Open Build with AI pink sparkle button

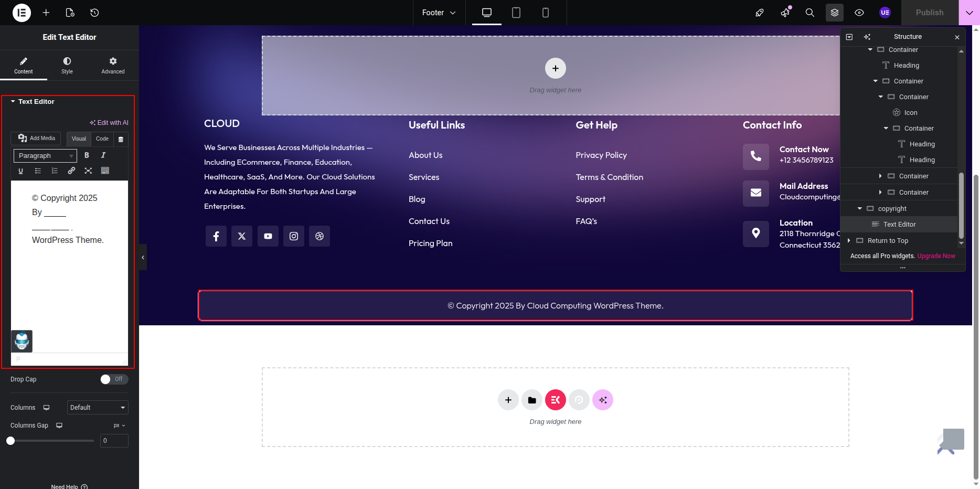point(603,400)
